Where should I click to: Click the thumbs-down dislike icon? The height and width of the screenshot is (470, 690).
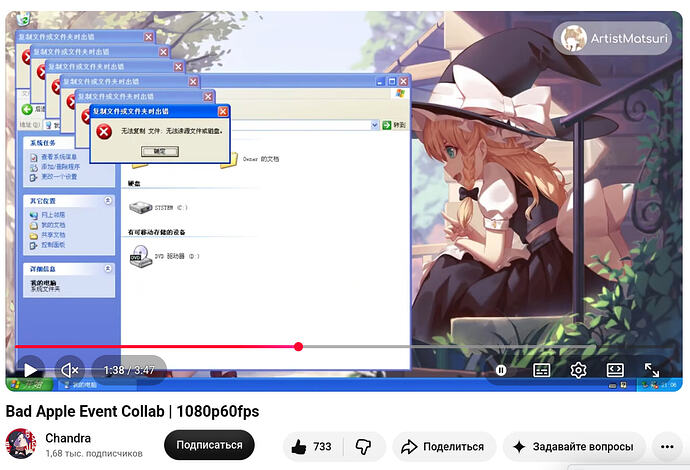(363, 447)
